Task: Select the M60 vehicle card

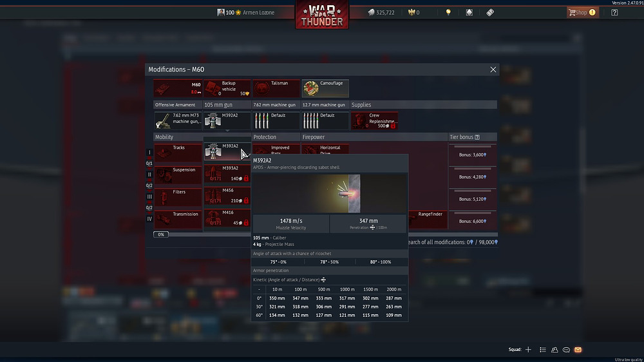Action: pos(178,88)
